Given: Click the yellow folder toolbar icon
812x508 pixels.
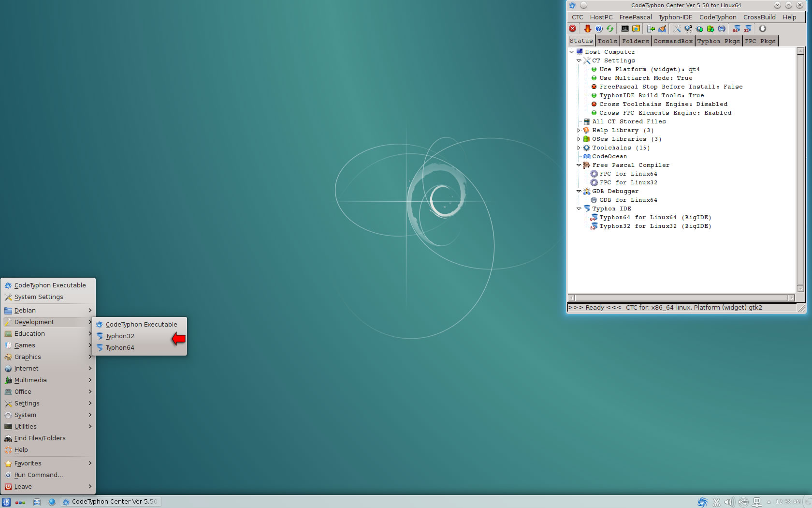Looking at the screenshot, I should 636,29.
